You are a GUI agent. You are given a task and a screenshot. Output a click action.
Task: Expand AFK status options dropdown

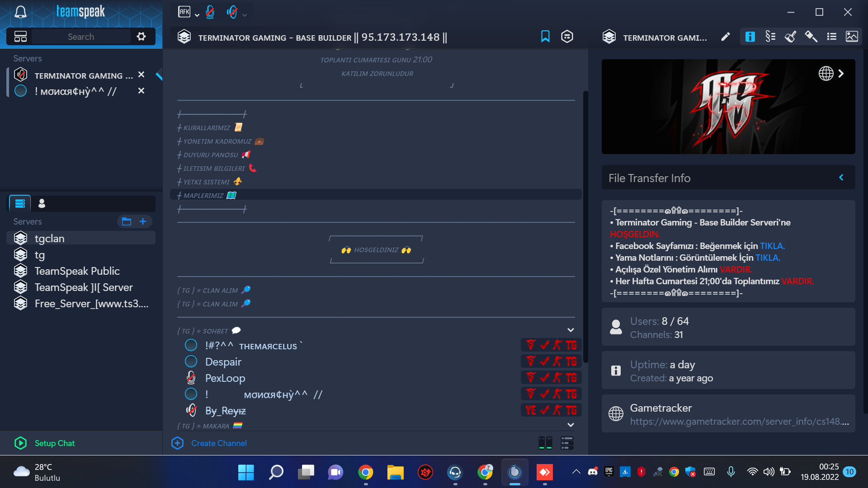click(197, 15)
